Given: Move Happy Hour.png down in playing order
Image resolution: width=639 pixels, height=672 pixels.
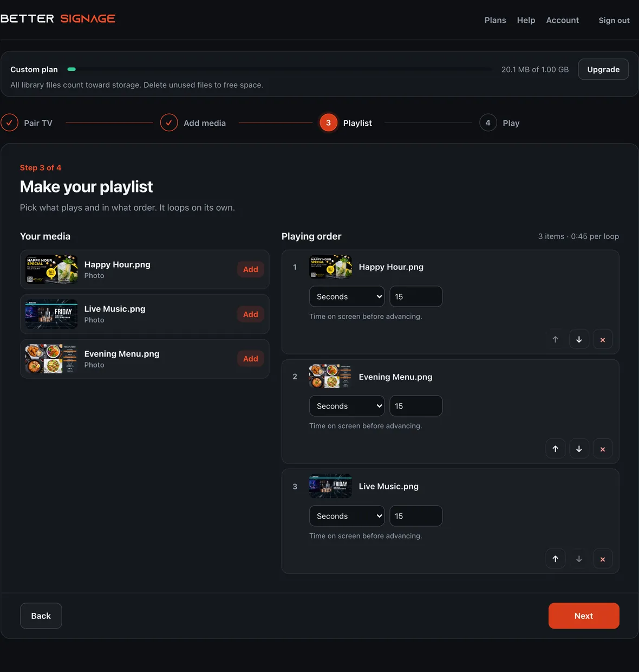Looking at the screenshot, I should pyautogui.click(x=579, y=339).
